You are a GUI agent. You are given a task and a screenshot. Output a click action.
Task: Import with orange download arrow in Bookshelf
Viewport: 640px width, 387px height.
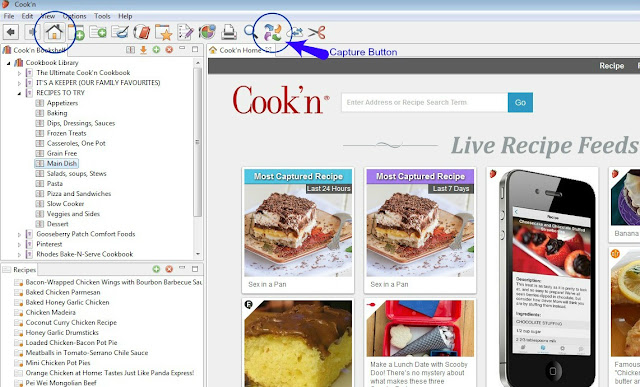coord(143,50)
